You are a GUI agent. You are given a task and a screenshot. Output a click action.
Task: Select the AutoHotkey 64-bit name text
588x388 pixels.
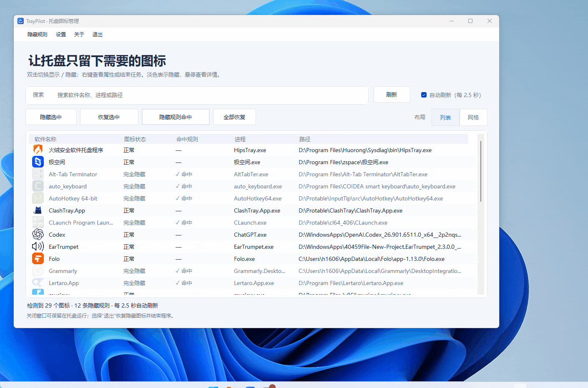[73, 198]
